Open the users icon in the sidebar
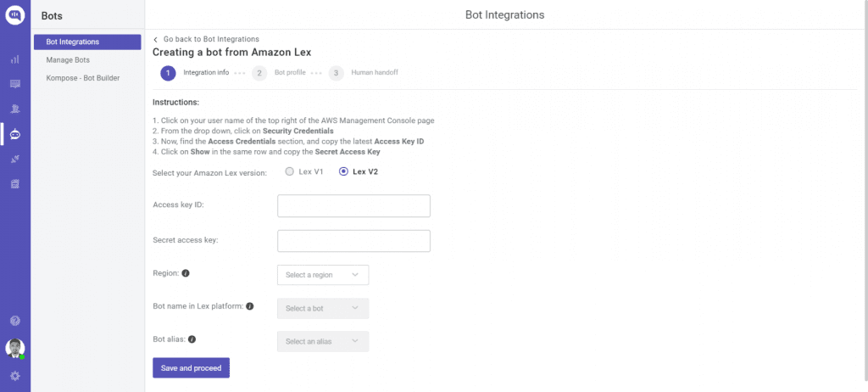 (15, 109)
